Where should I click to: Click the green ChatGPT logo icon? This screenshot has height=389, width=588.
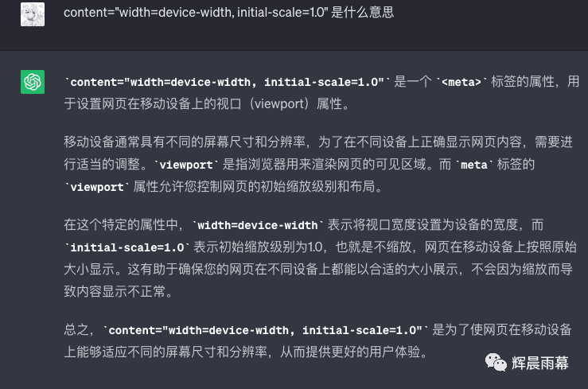coord(33,82)
